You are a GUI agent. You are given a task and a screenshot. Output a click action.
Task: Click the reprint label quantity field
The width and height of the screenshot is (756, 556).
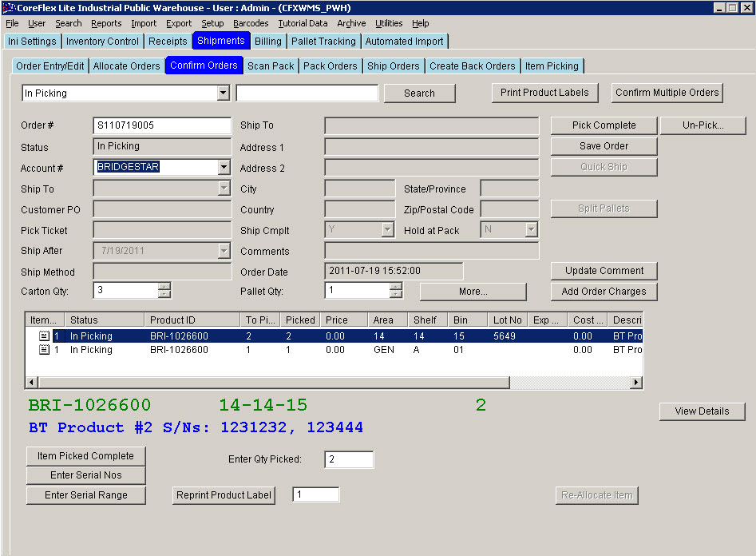(316, 494)
